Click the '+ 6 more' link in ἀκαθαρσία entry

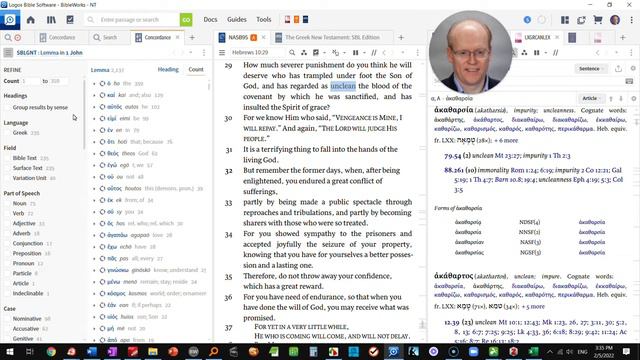coord(506,140)
